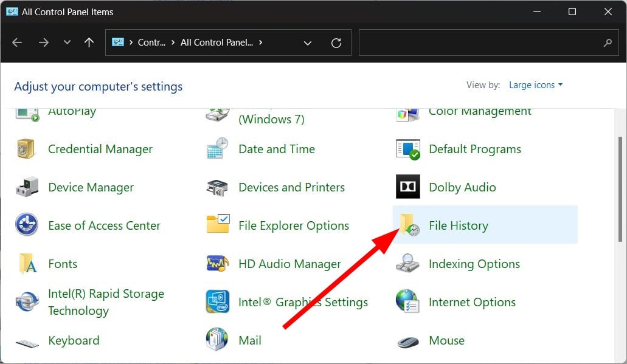Viewport: 627px width, 364px height.
Task: Open the Indexing Options link
Action: (x=474, y=264)
